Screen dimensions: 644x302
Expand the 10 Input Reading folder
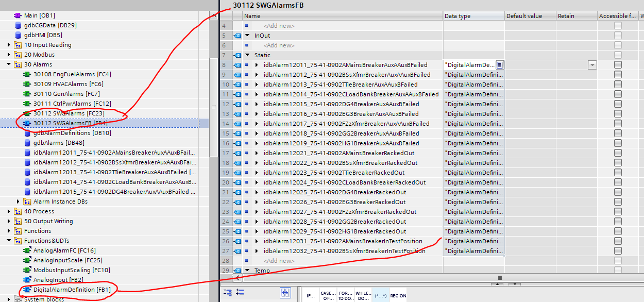9,45
